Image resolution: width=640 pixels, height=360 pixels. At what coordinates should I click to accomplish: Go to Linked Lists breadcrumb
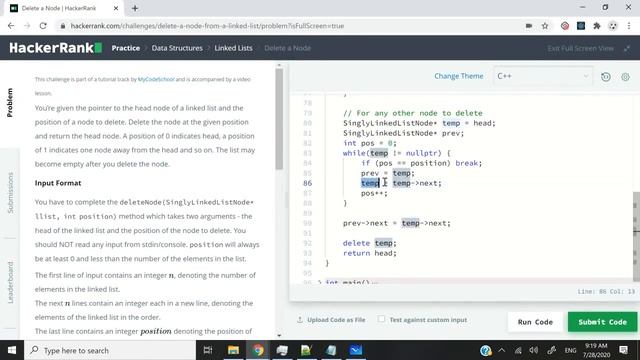(233, 48)
